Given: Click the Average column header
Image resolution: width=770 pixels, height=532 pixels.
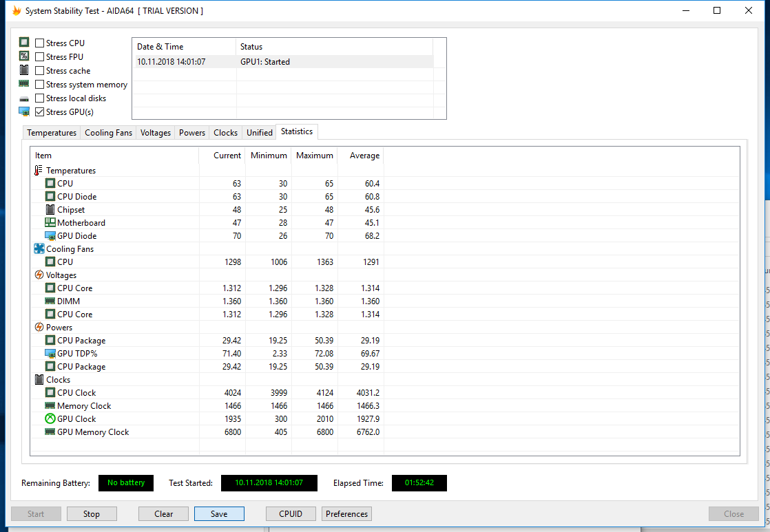Looking at the screenshot, I should (360, 155).
